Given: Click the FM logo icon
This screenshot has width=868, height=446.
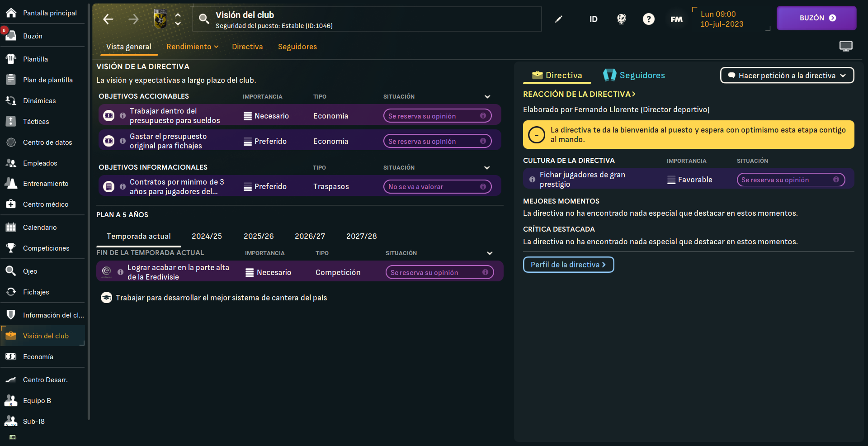Looking at the screenshot, I should 676,19.
